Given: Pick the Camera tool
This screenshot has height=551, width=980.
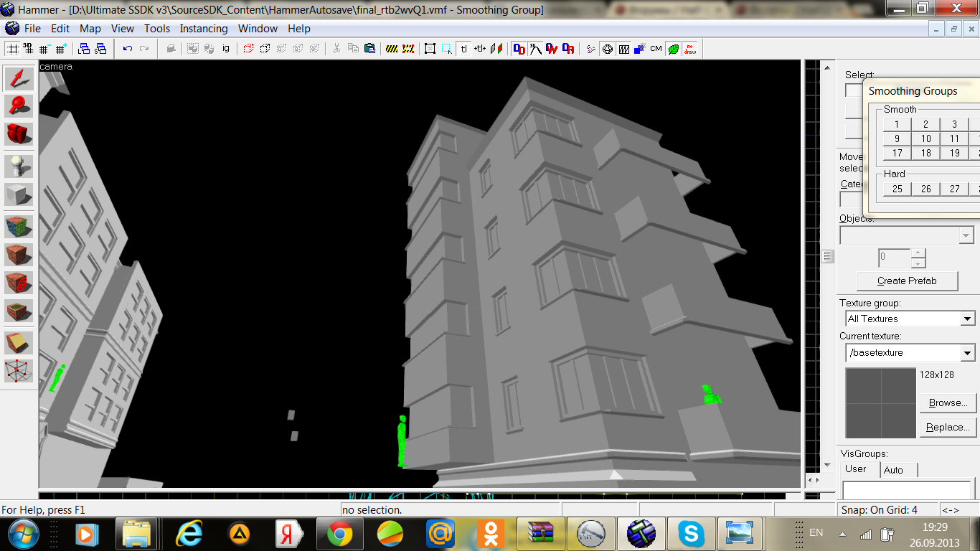Looking at the screenshot, I should [19, 134].
